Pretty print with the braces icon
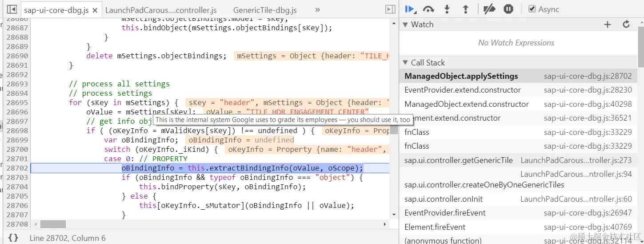Image resolution: width=644 pixels, height=244 pixels. click(13, 238)
